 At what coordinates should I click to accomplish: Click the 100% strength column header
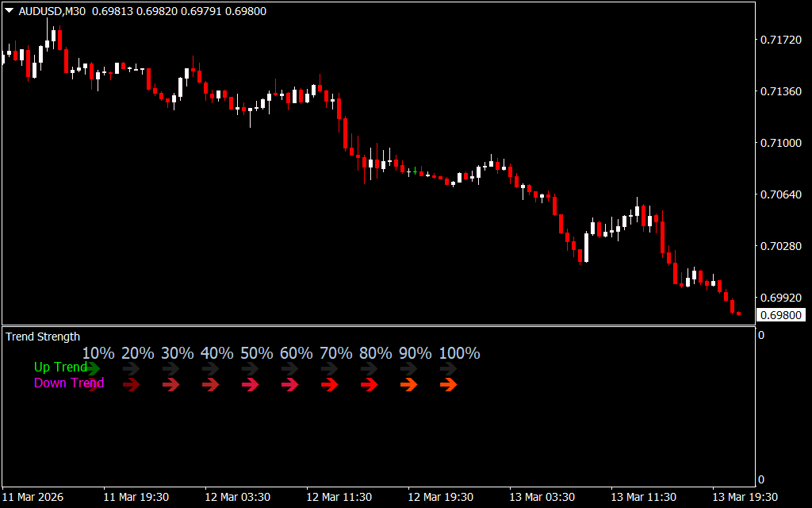point(459,353)
